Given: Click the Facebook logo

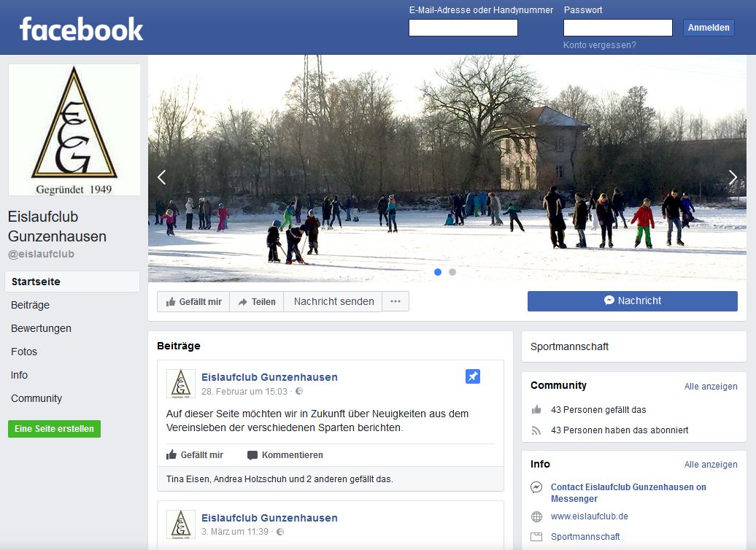Looking at the screenshot, I should (x=81, y=29).
